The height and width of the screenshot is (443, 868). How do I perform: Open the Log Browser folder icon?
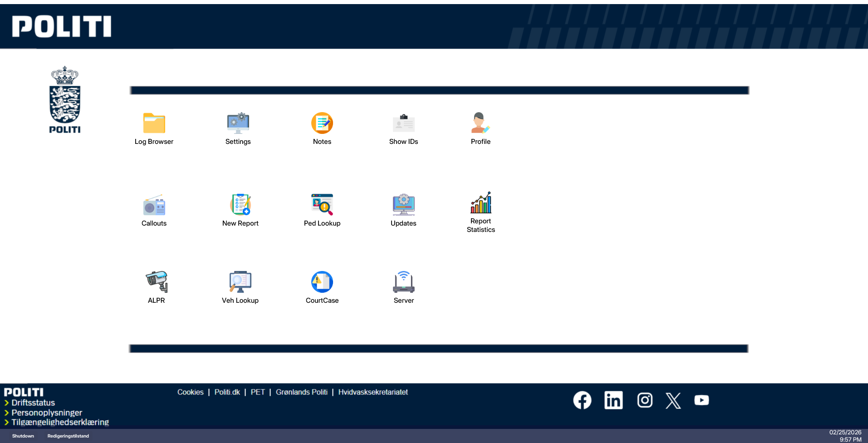(x=154, y=123)
